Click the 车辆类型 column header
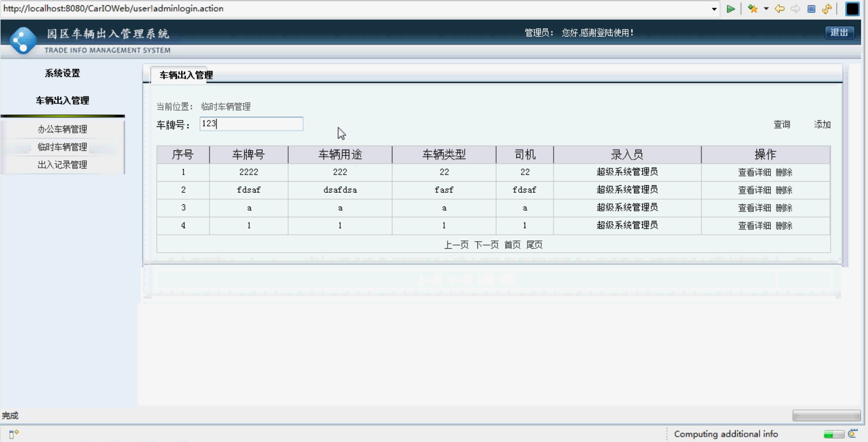 point(444,155)
